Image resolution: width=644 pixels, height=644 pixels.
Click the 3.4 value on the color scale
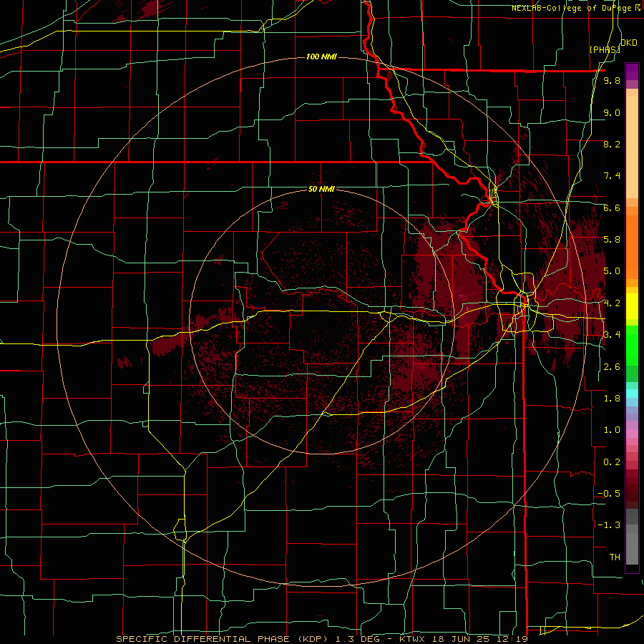tap(612, 335)
